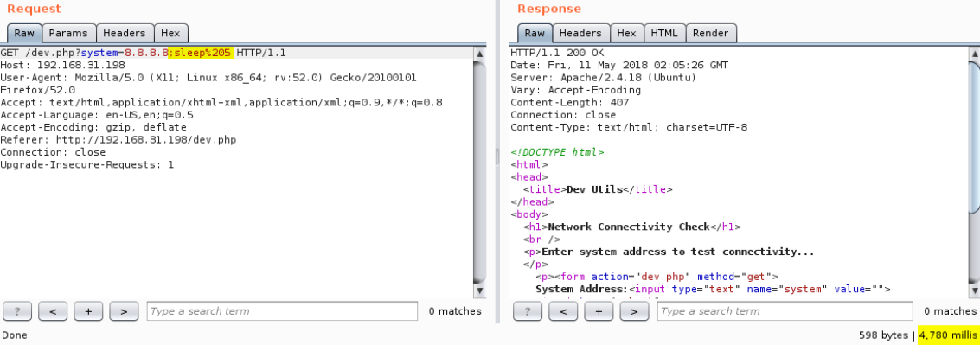Click the 'Enter system address to test connectivity' text
The image size is (980, 345).
677,252
